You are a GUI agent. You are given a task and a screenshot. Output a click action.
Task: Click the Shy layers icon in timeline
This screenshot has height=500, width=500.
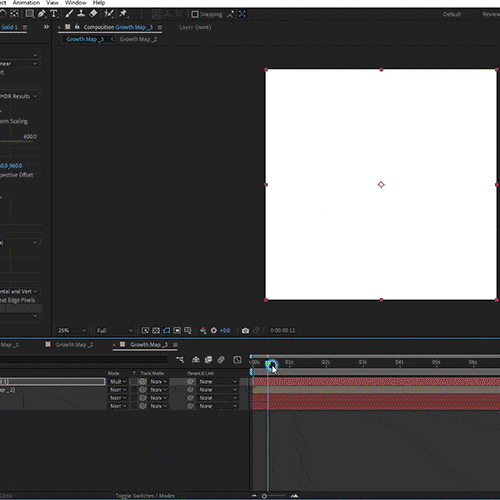pos(196,359)
